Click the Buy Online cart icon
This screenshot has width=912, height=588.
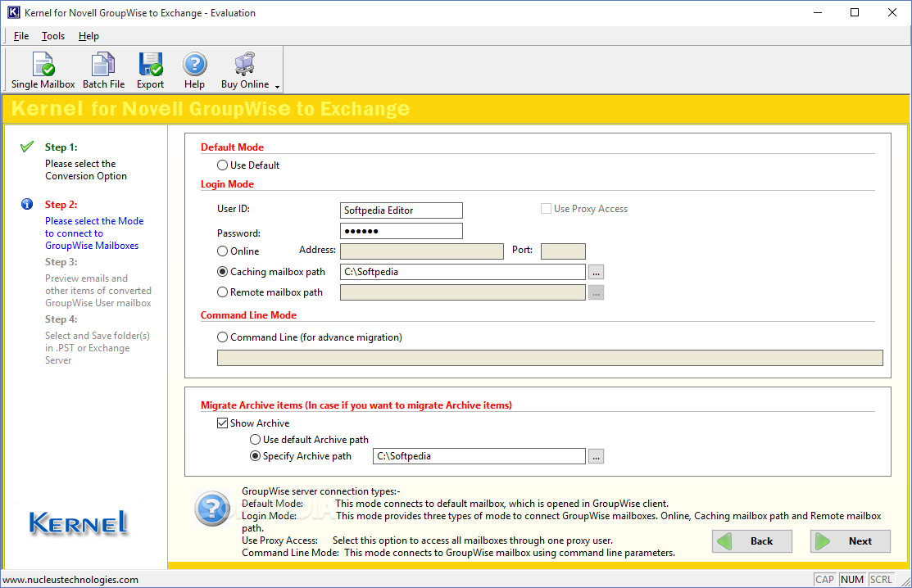(x=245, y=64)
